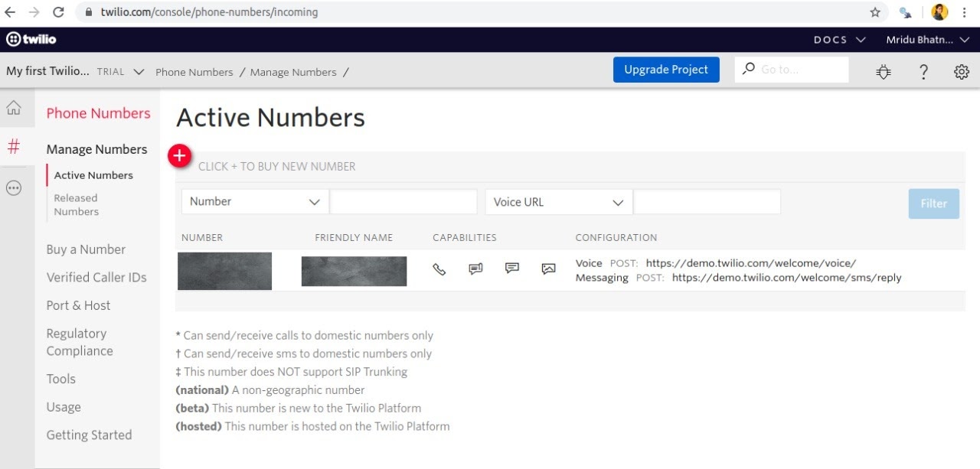
Task: Open the project switcher chevron
Action: 139,72
